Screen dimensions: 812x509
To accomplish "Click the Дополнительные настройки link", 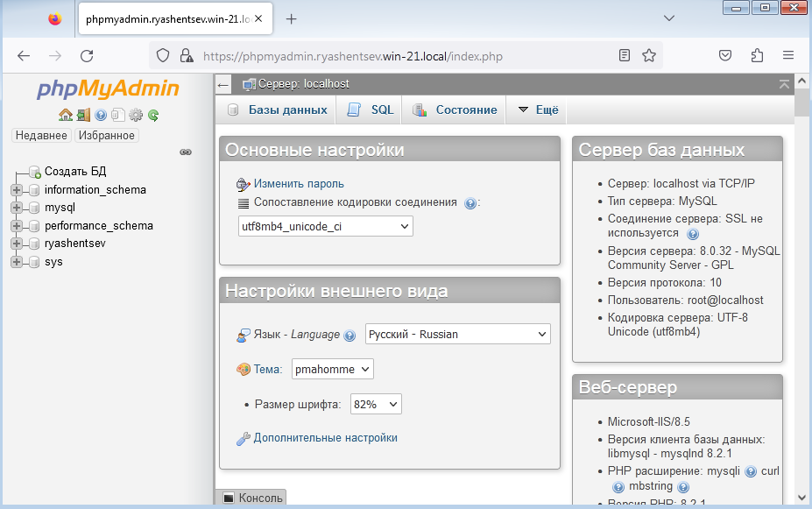I will point(326,437).
